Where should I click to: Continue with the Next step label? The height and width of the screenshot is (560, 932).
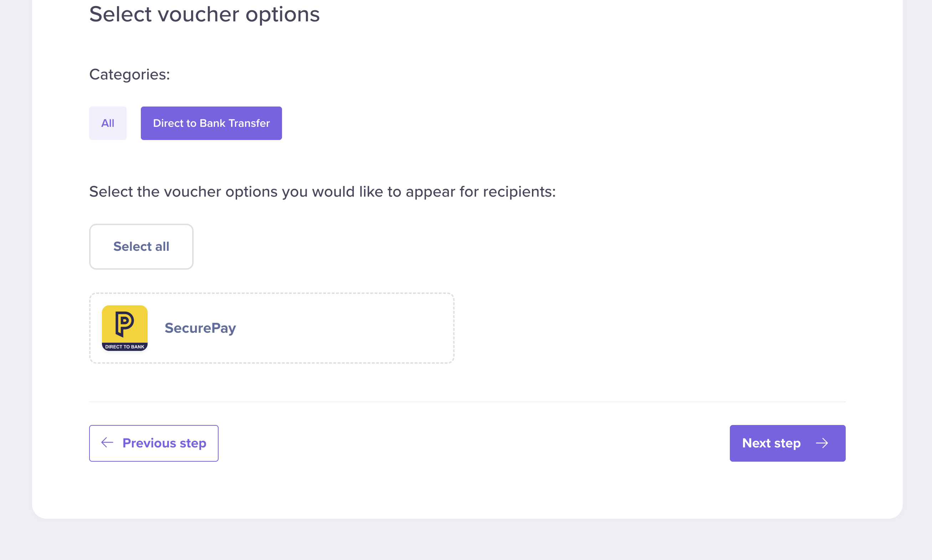(771, 443)
